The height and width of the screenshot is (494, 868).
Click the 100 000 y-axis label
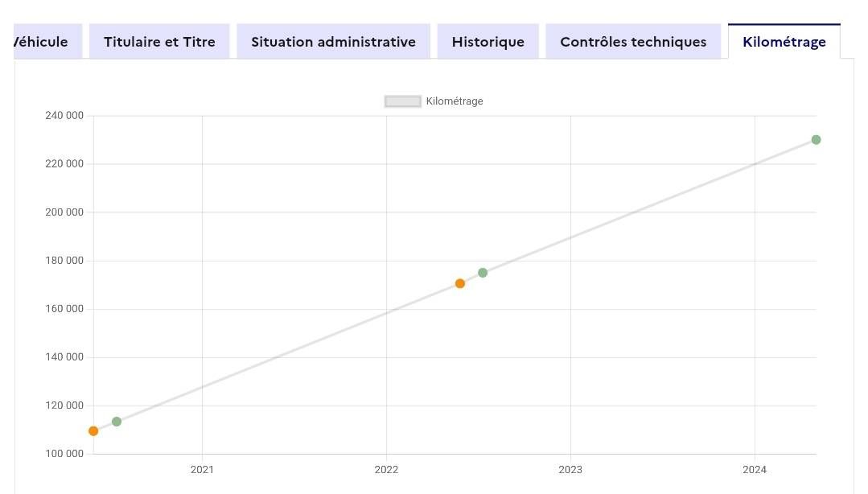(64, 454)
